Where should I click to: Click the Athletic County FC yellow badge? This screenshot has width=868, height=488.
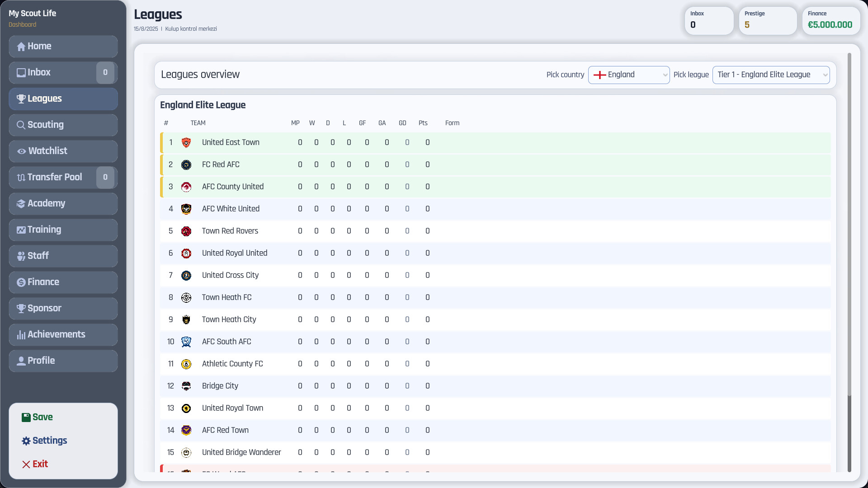186,364
